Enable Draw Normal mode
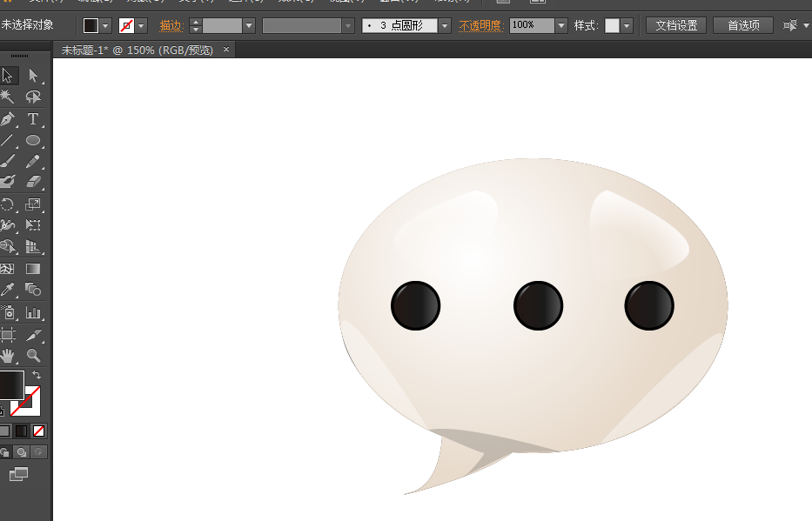Image resolution: width=812 pixels, height=521 pixels. click(x=4, y=452)
